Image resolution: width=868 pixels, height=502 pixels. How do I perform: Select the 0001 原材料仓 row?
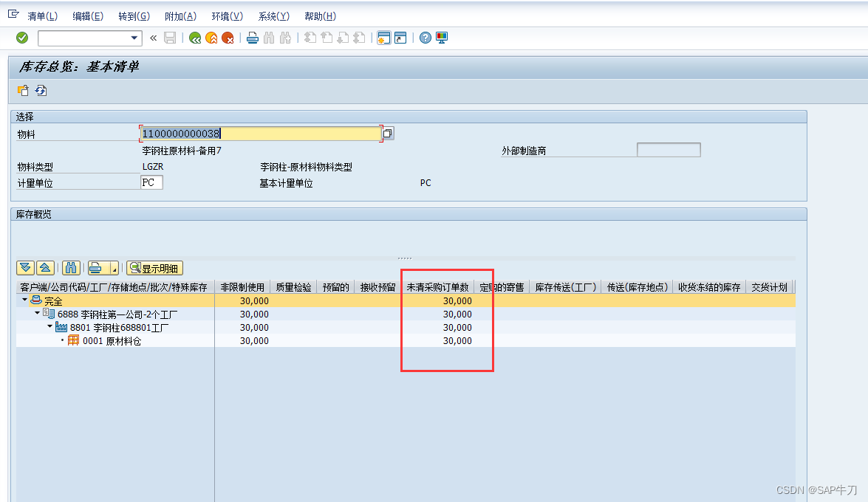(406, 341)
